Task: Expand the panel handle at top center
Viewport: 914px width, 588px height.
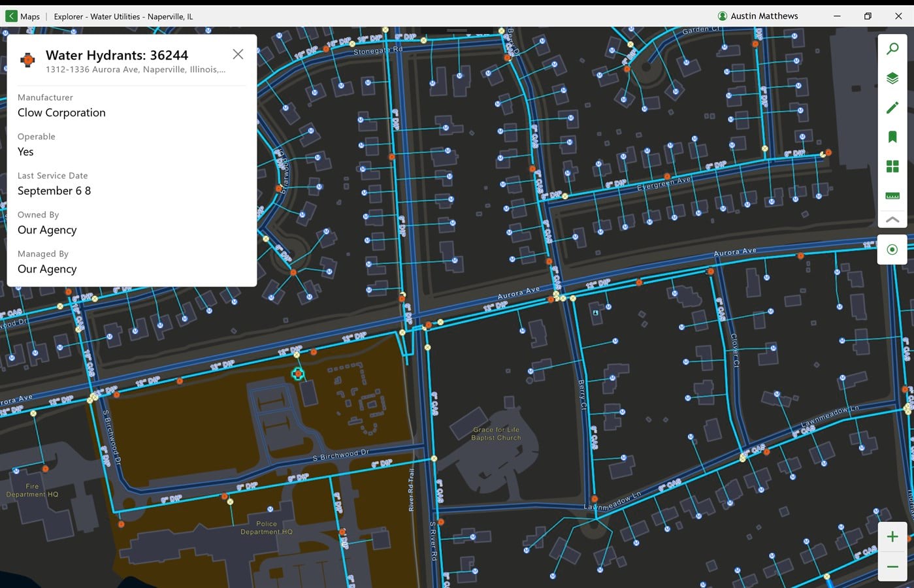Action: [457, 30]
